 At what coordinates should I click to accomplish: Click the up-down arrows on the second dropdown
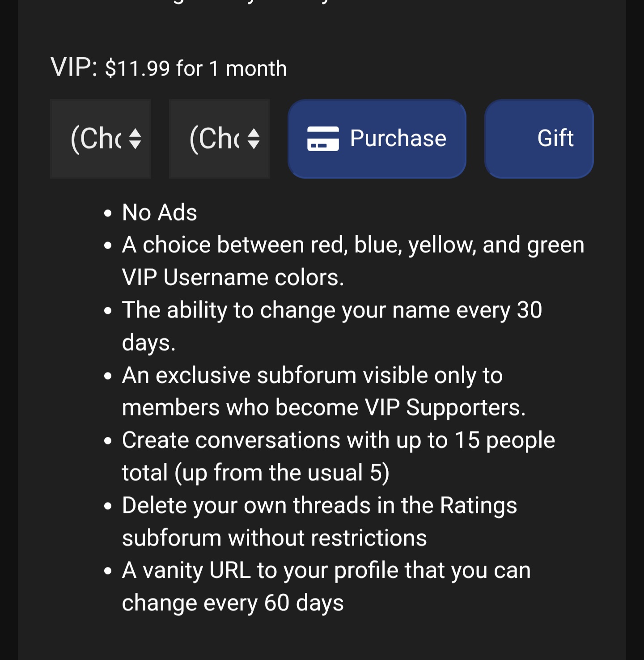point(254,139)
